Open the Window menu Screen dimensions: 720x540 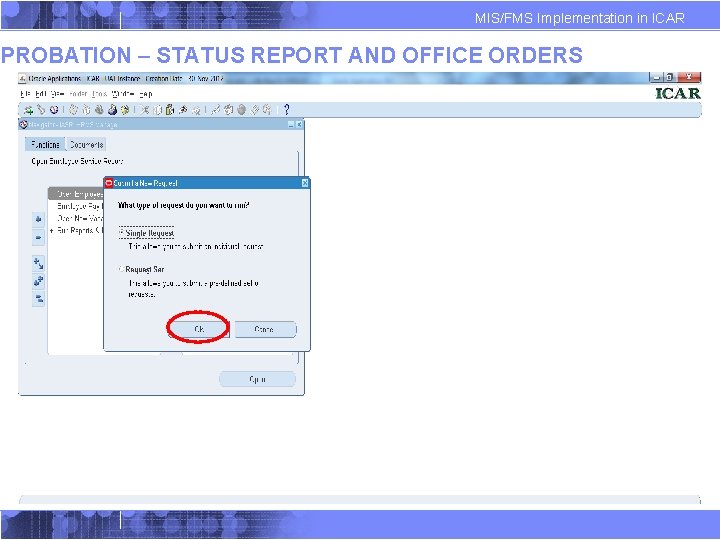123,94
